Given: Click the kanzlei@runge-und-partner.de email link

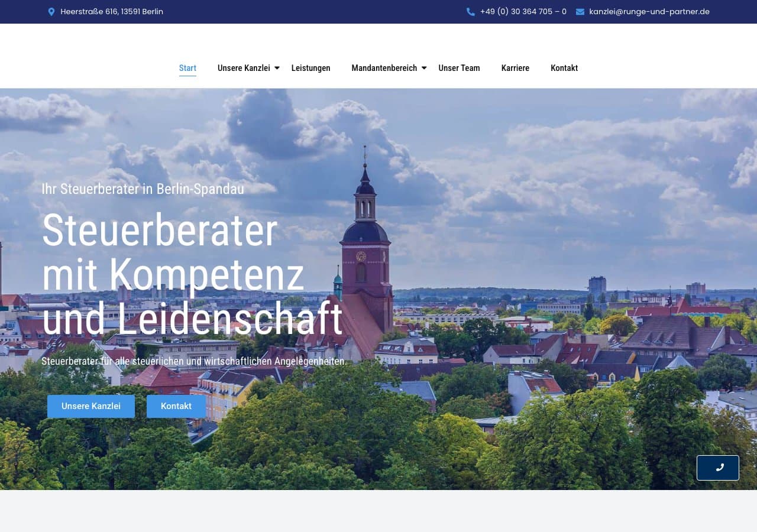Looking at the screenshot, I should 648,11.
